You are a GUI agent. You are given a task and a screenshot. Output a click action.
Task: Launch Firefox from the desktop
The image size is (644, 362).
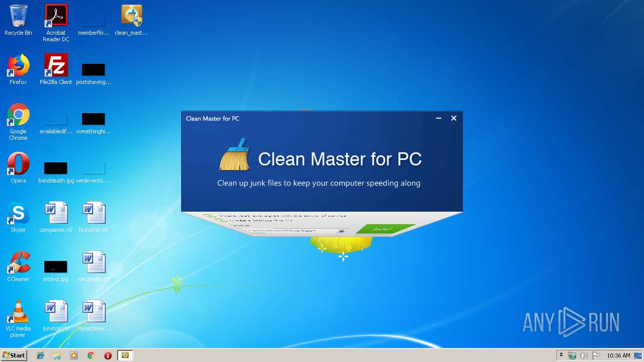point(18,69)
